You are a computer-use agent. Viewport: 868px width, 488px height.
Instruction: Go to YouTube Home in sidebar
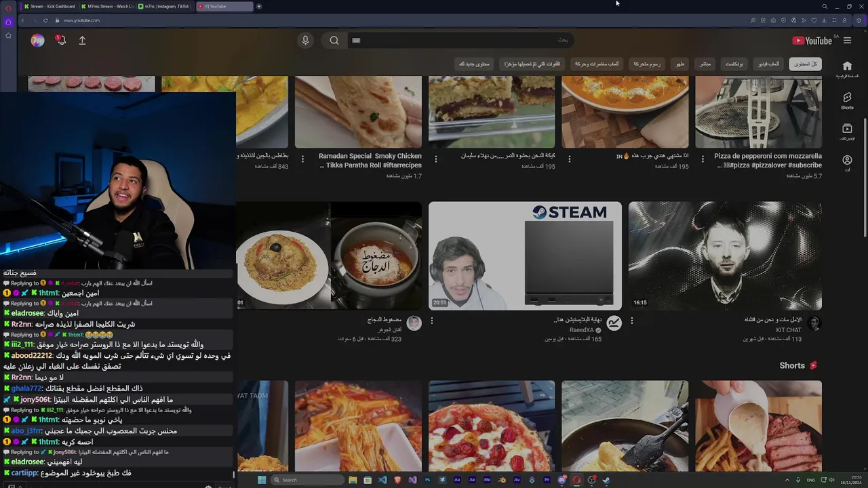click(x=847, y=69)
